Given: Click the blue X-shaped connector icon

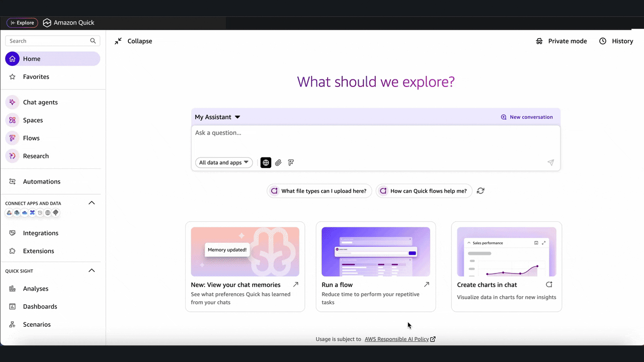Looking at the screenshot, I should 32,213.
